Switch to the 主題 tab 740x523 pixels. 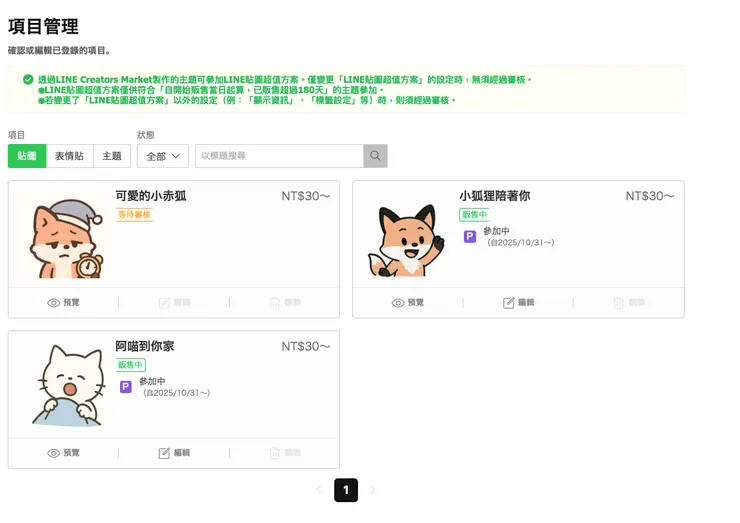click(112, 156)
